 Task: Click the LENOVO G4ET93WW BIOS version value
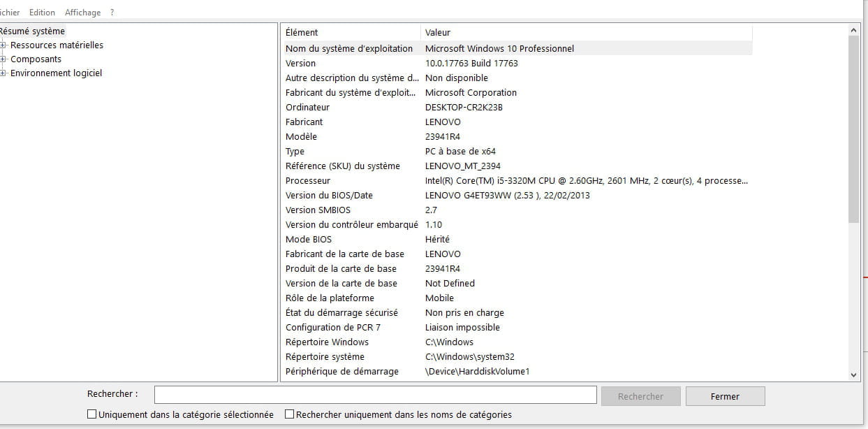(507, 195)
